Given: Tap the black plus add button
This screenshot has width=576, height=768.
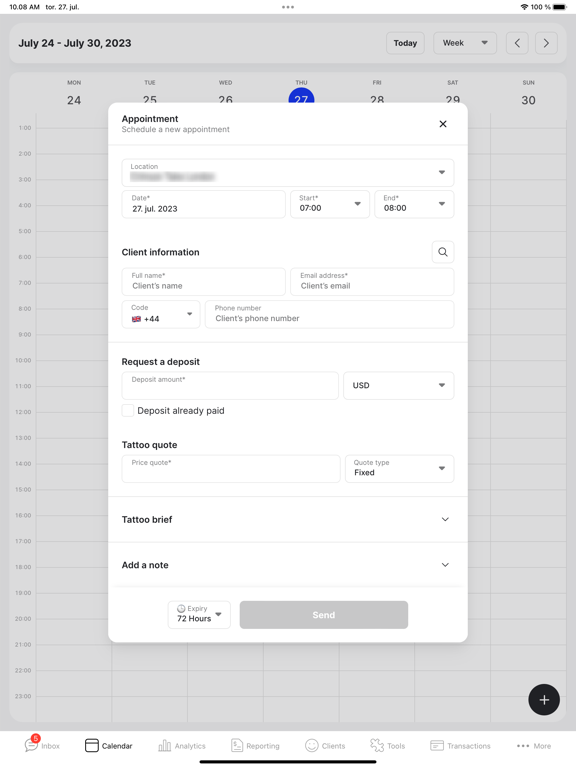Looking at the screenshot, I should click(x=544, y=699).
